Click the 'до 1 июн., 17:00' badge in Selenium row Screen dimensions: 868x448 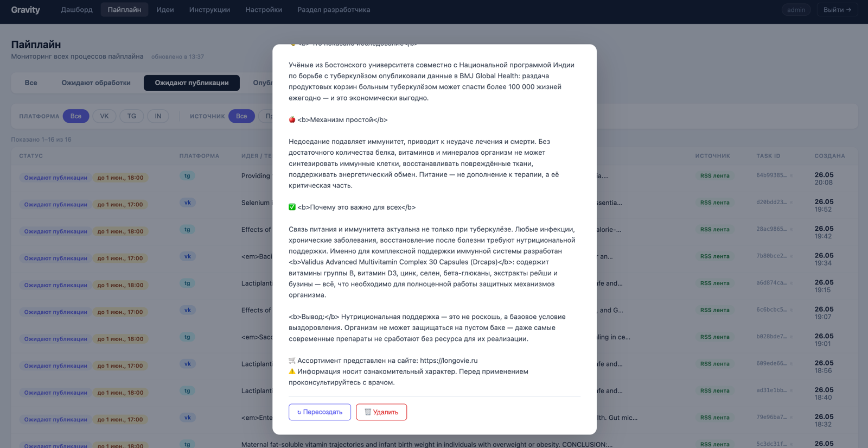point(120,205)
